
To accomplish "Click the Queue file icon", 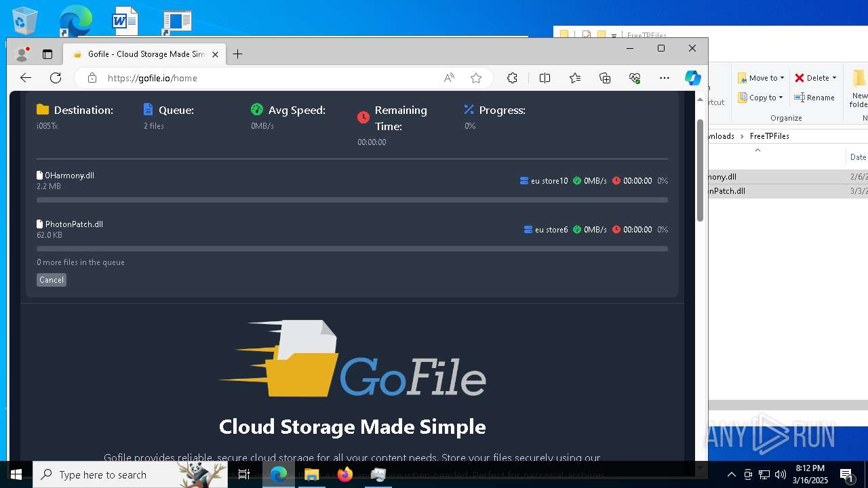I will tap(149, 110).
